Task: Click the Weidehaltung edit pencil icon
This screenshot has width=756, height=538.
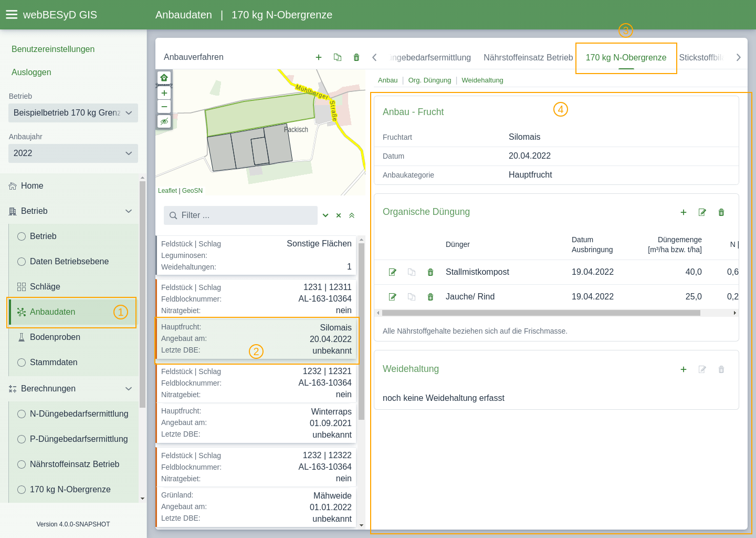Action: [x=702, y=369]
